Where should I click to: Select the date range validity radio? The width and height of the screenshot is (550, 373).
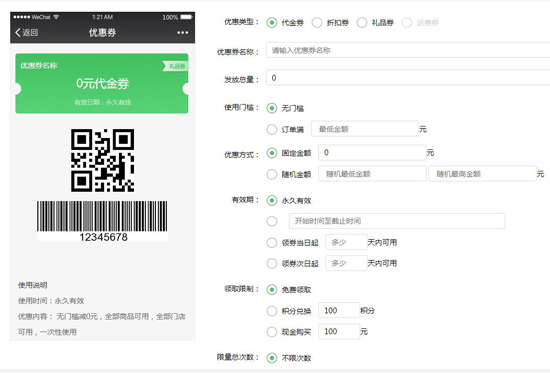(x=272, y=221)
